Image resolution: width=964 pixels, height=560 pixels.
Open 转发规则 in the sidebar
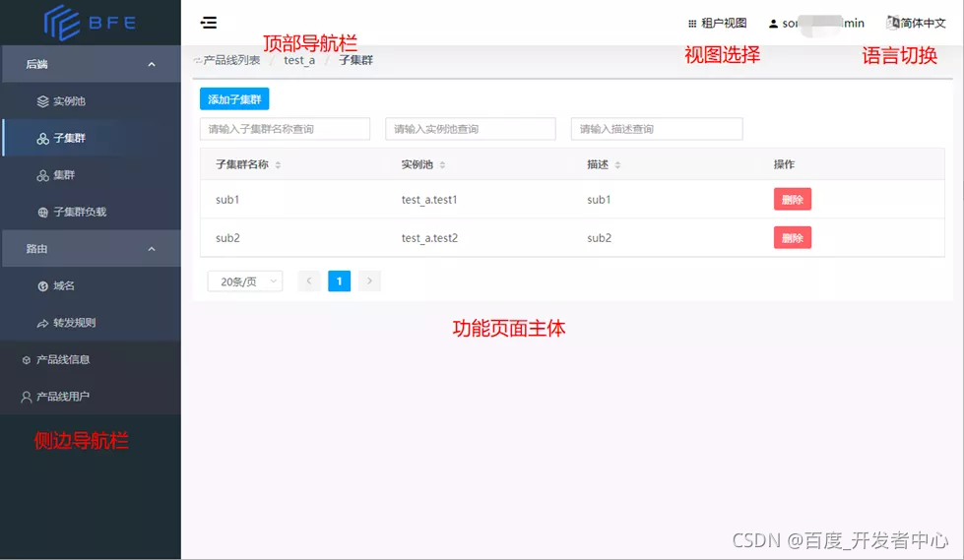[91, 323]
